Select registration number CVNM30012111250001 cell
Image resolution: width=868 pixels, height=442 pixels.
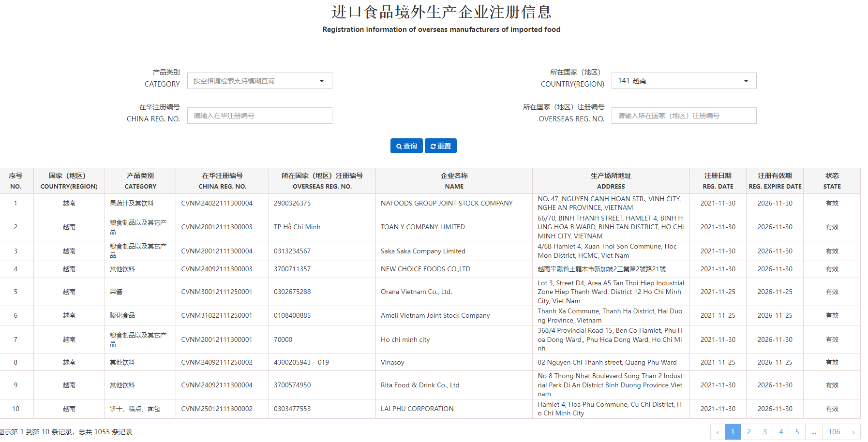[217, 292]
